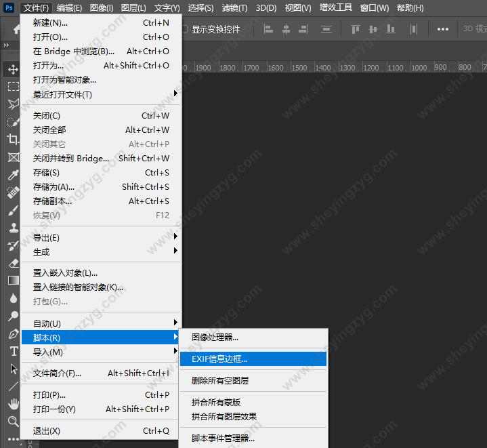Select the Horizontal Type tool
This screenshot has width=487, height=448.
(13, 351)
